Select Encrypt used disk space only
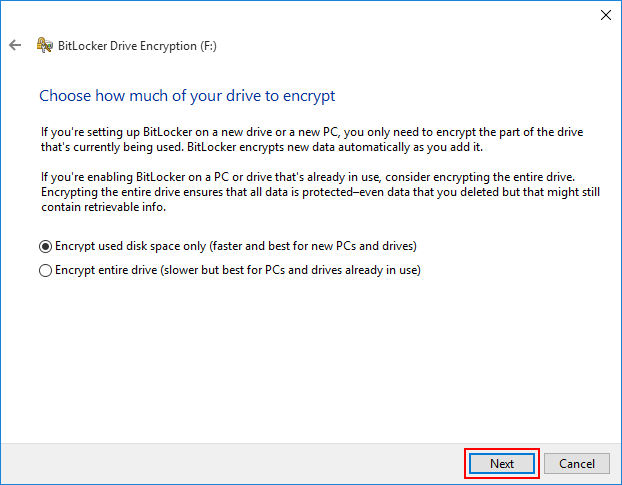 [228, 246]
